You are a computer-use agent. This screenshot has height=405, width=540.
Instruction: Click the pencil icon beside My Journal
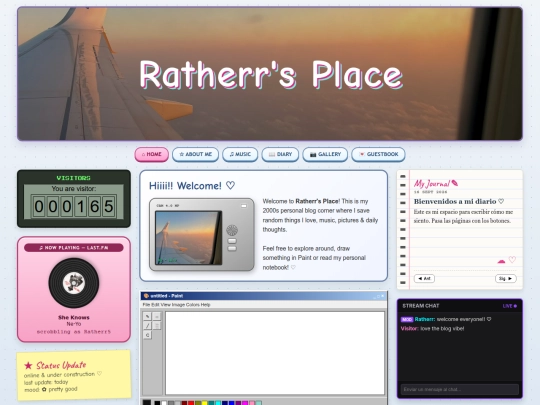point(455,183)
